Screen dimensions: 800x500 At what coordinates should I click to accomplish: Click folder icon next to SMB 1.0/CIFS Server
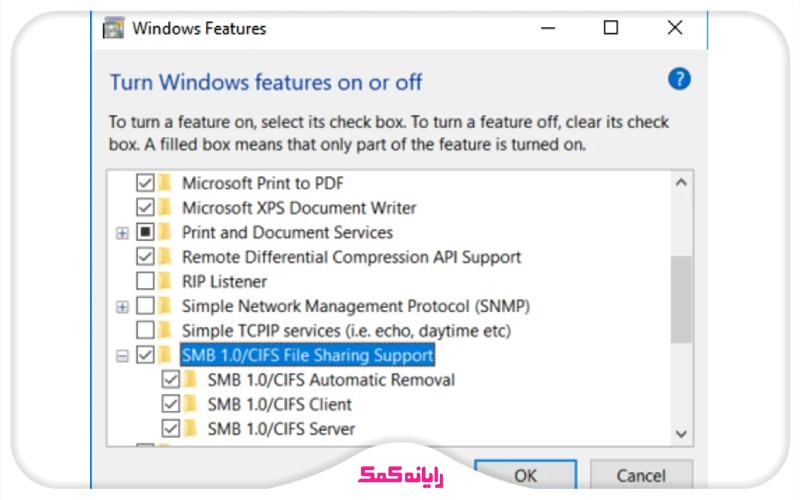(190, 429)
